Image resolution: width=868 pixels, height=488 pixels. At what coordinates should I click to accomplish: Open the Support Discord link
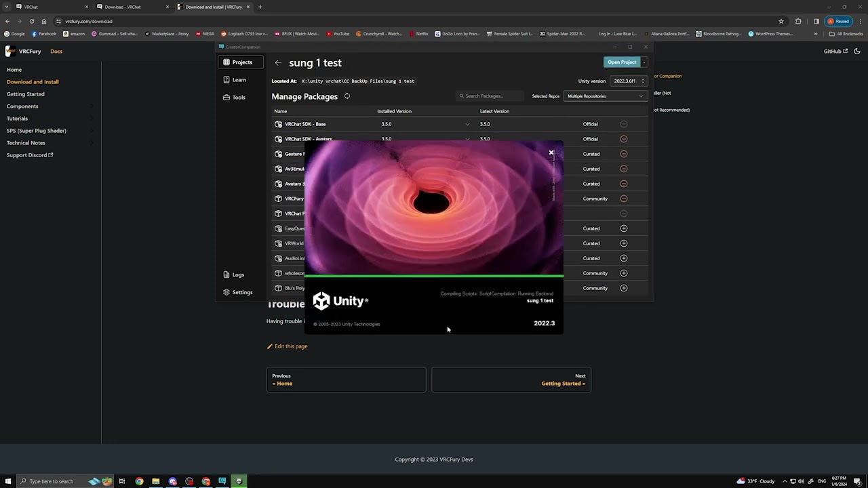(x=30, y=155)
